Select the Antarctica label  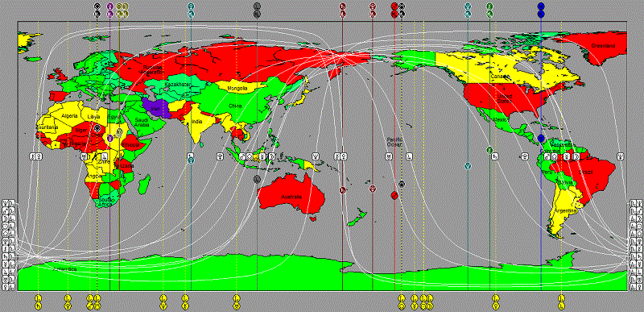point(65,268)
